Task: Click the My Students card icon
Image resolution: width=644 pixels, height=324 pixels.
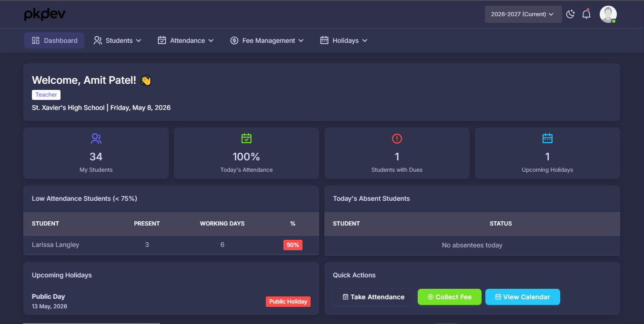Action: coord(96,138)
